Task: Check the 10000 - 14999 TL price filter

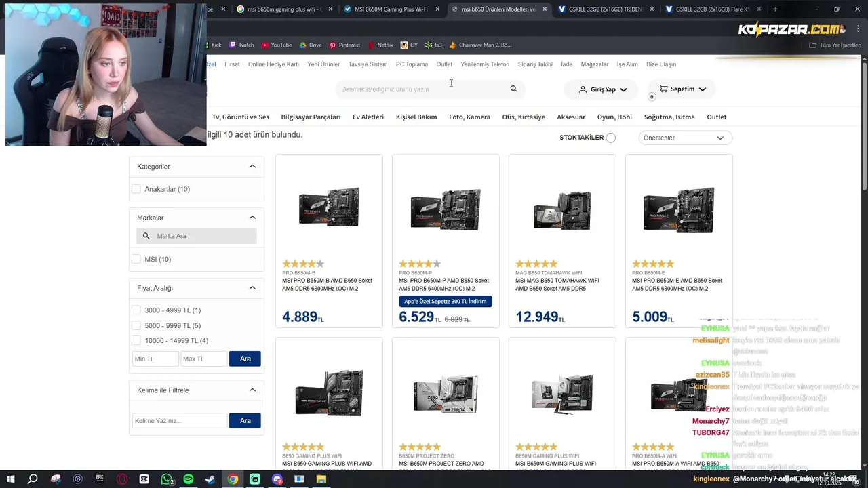Action: tap(136, 340)
